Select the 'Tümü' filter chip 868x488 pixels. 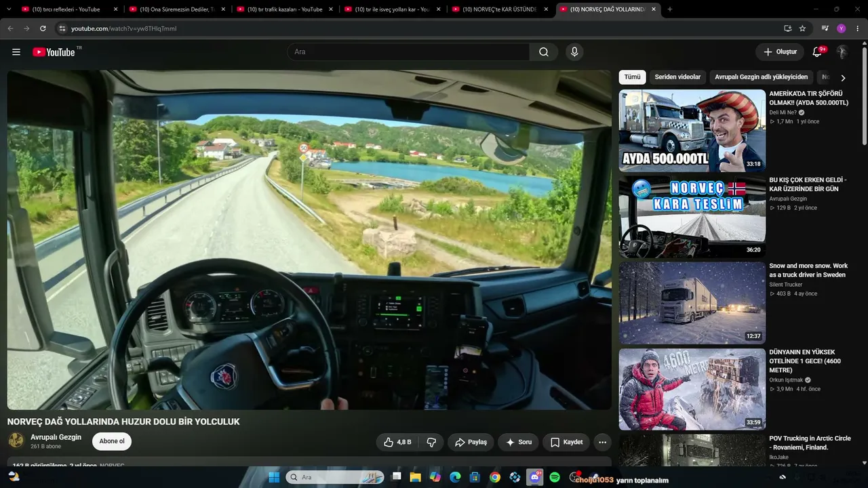632,77
